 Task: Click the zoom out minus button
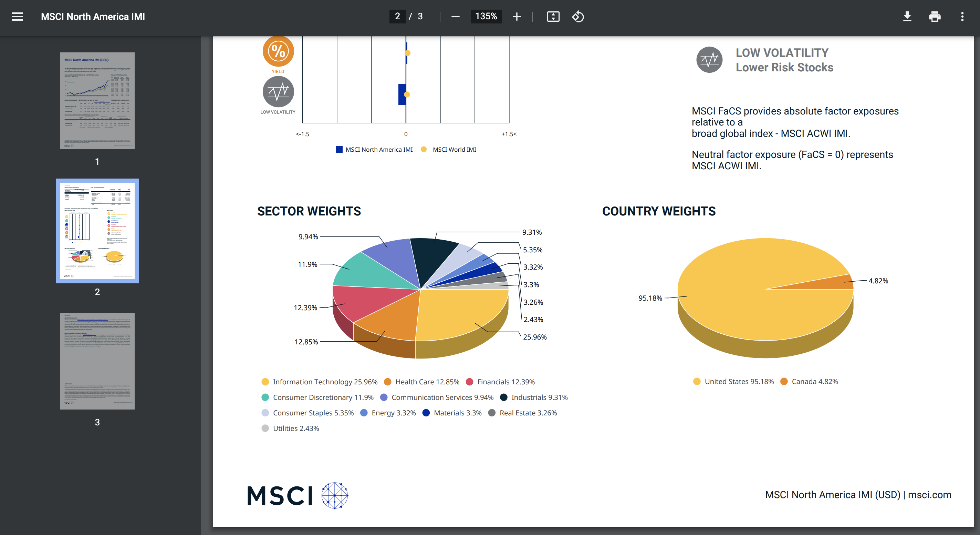click(x=455, y=16)
